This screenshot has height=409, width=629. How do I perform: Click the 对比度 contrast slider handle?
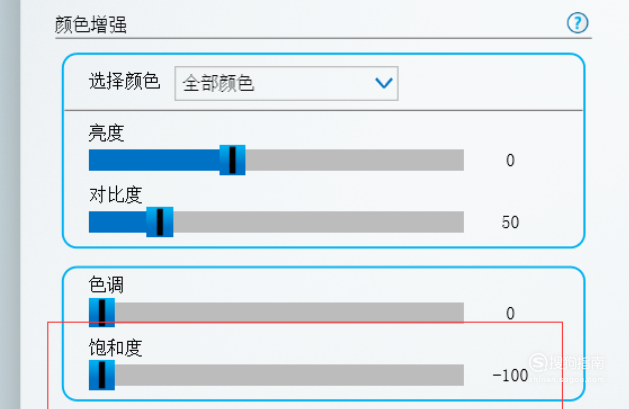[x=160, y=222]
